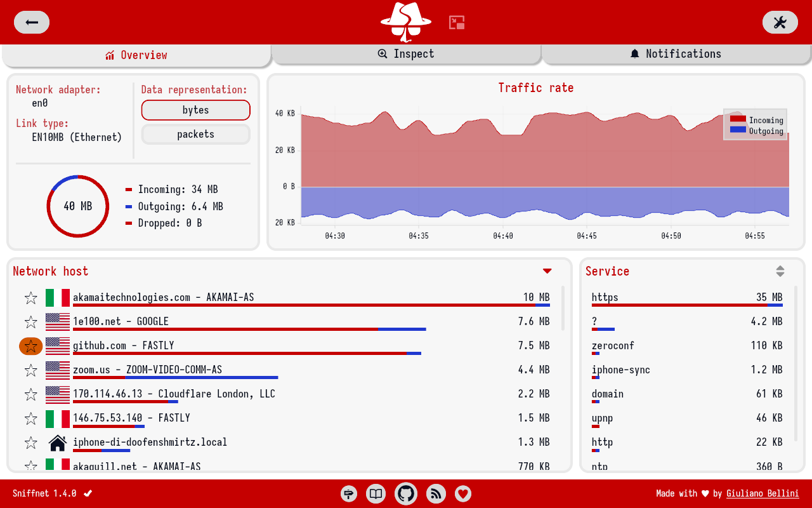Click US flag next to zoom.us
Screen dimensions: 812x508
58,370
